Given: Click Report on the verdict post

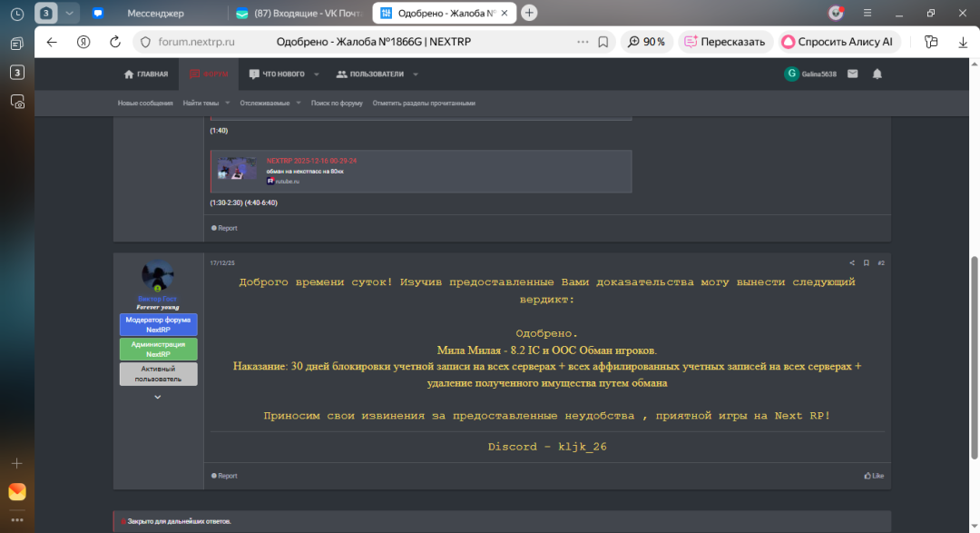Looking at the screenshot, I should (222, 475).
